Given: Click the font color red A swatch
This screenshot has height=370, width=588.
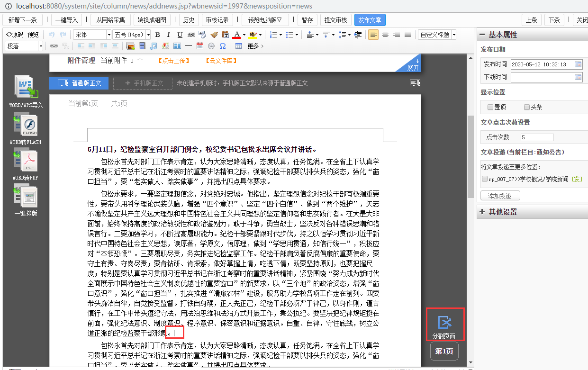Looking at the screenshot, I should [x=237, y=35].
